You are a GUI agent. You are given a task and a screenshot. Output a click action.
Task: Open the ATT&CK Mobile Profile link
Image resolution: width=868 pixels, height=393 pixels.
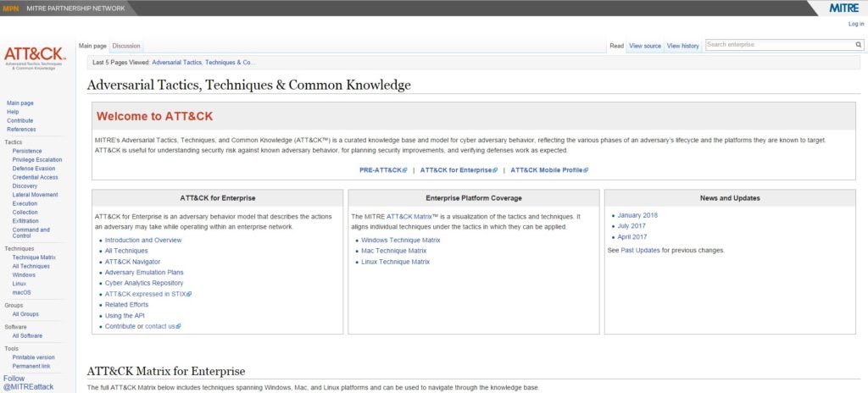pos(549,170)
